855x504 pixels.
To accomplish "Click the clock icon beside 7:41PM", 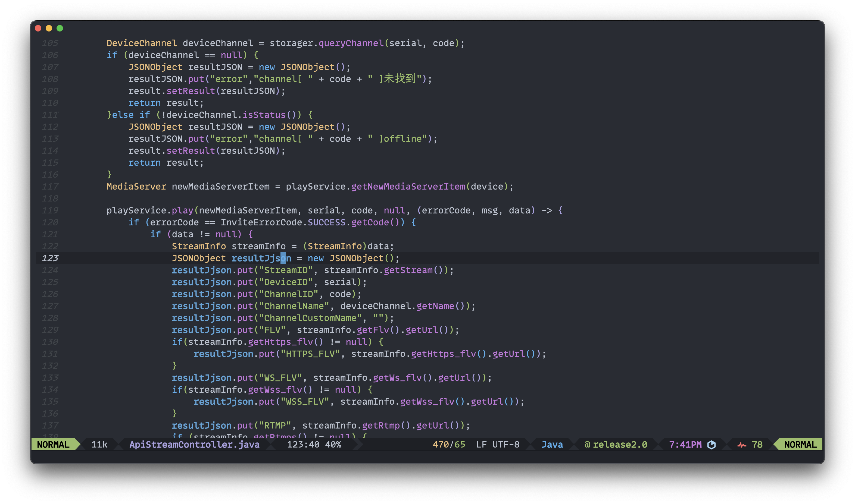I will pyautogui.click(x=712, y=445).
